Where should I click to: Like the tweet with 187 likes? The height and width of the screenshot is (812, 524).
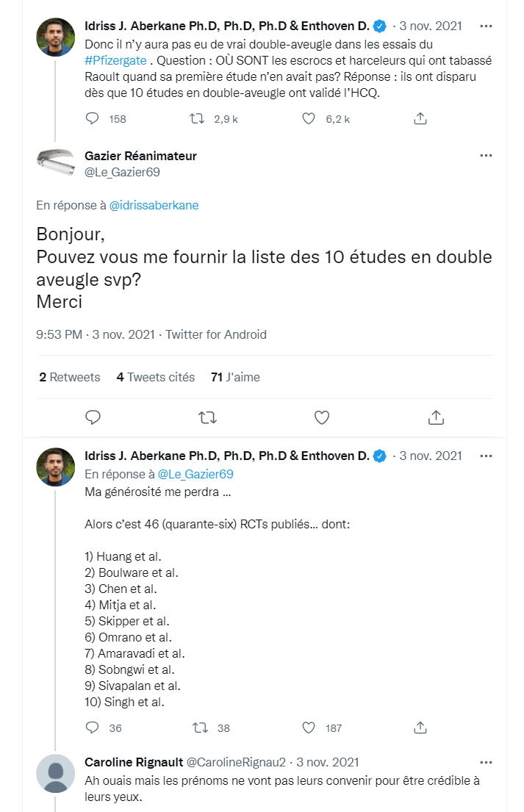pos(309,727)
